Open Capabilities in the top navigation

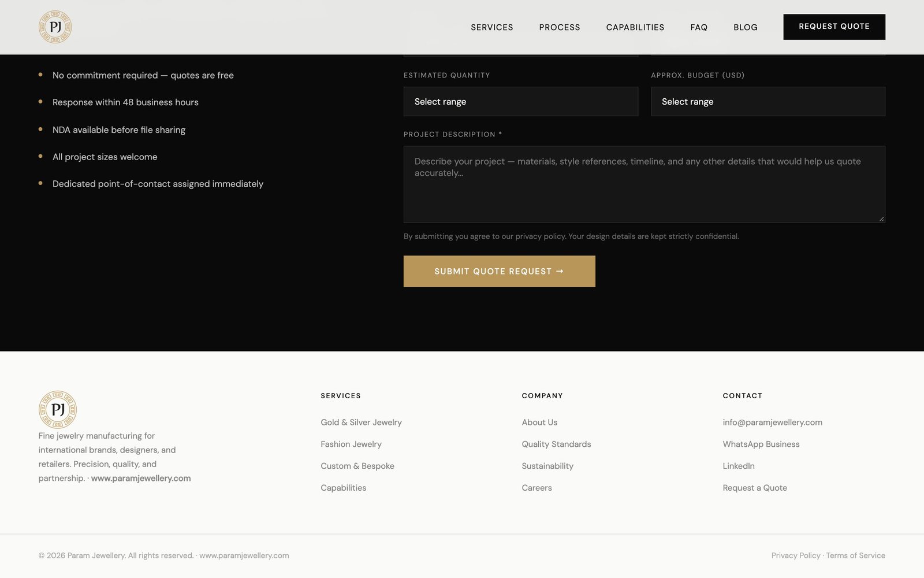[635, 27]
